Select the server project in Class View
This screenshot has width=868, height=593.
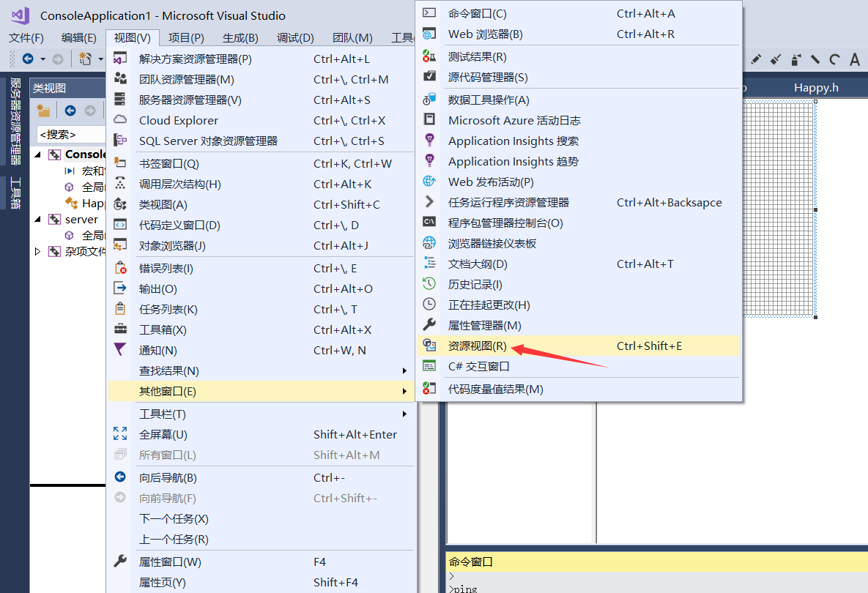[81, 220]
